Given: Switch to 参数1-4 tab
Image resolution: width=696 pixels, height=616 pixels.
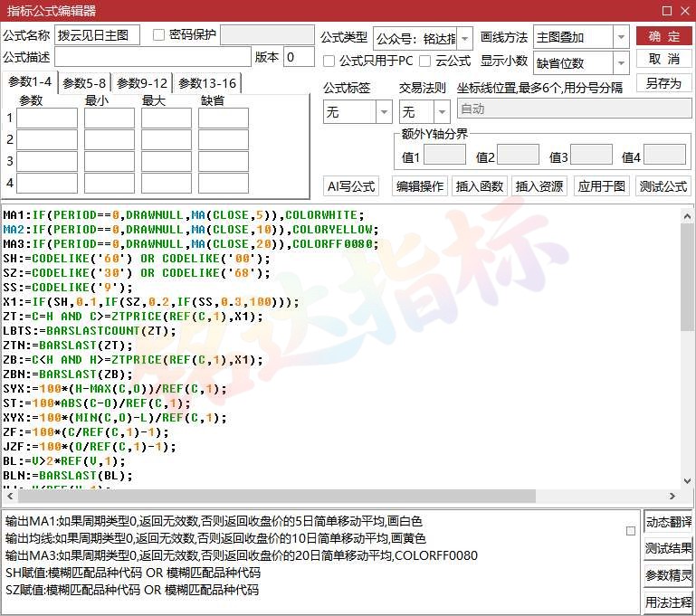Looking at the screenshot, I should pos(30,82).
